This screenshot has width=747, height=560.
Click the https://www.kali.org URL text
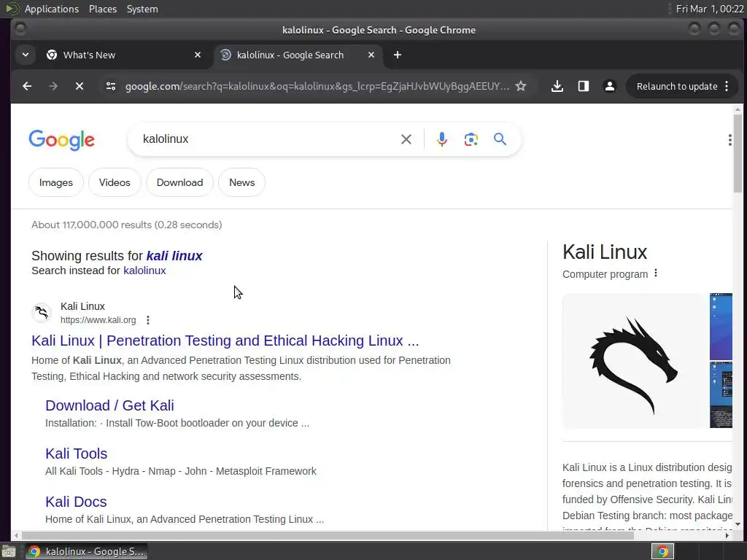pyautogui.click(x=98, y=320)
